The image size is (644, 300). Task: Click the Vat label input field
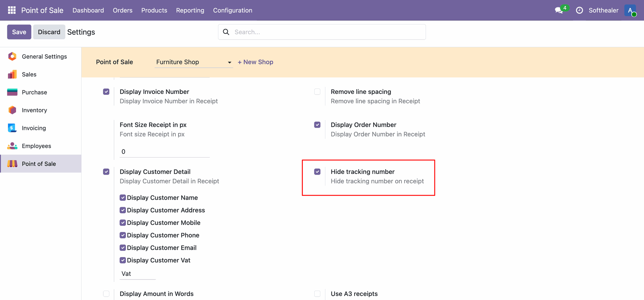click(138, 274)
